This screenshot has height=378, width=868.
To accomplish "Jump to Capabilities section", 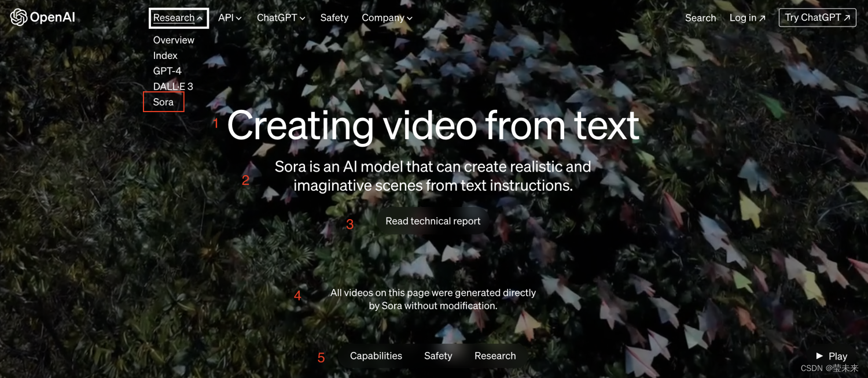I will tap(376, 356).
